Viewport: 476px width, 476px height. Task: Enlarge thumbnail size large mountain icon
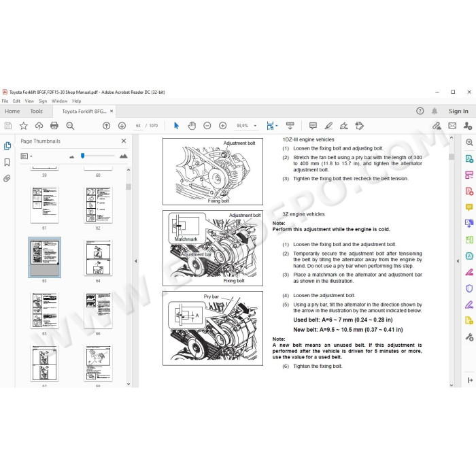123,156
